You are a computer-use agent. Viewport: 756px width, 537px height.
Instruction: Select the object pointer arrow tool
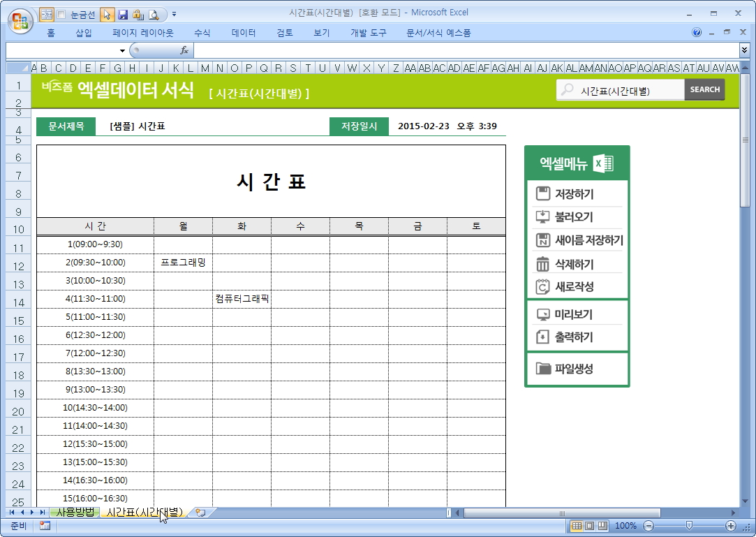107,15
